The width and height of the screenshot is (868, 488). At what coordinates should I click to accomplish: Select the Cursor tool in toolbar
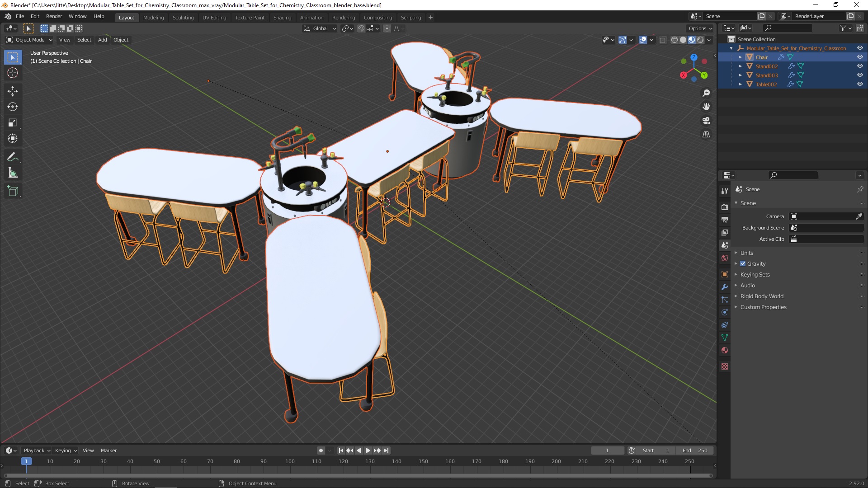point(13,73)
